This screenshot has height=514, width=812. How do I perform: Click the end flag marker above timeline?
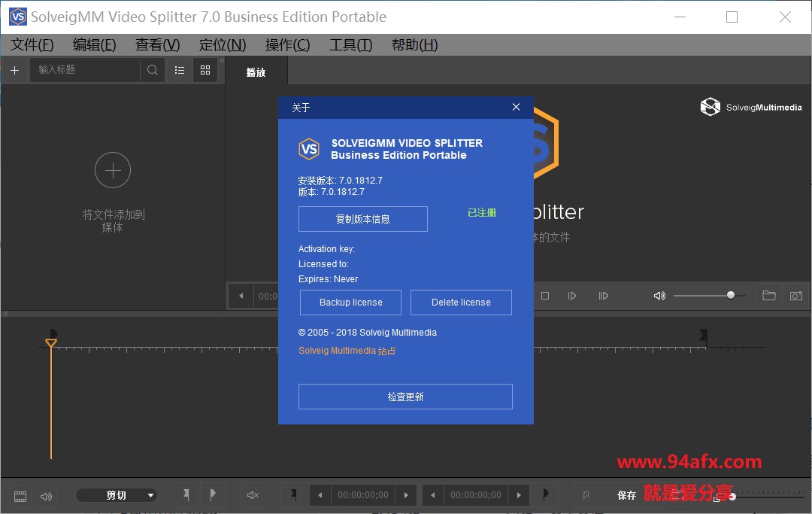point(703,336)
